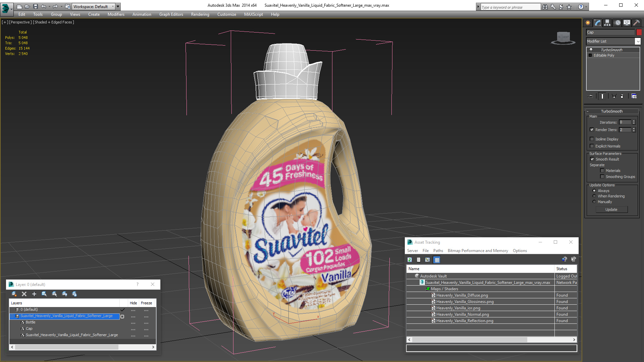644x362 pixels.
Task: Click the Subscription Center key icon
Action: click(553, 7)
